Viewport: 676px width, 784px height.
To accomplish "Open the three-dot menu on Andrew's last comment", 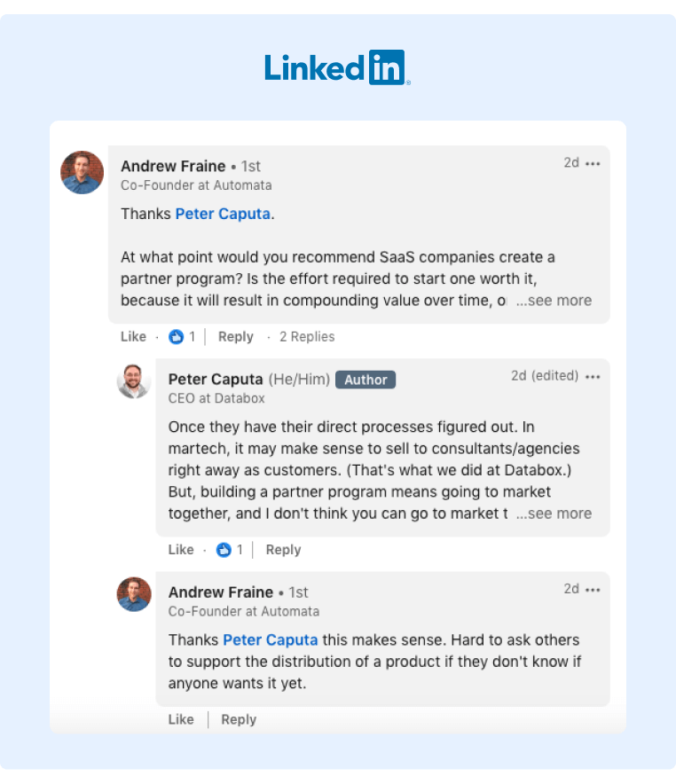I will tap(593, 589).
